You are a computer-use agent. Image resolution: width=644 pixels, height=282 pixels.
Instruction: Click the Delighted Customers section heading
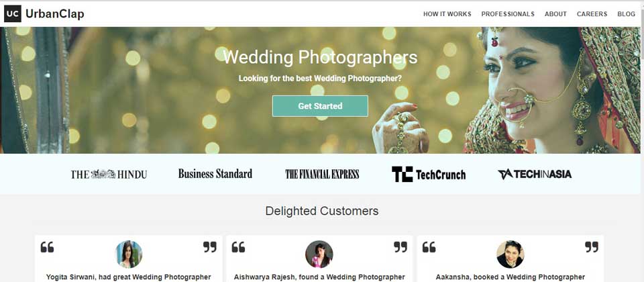click(x=322, y=211)
